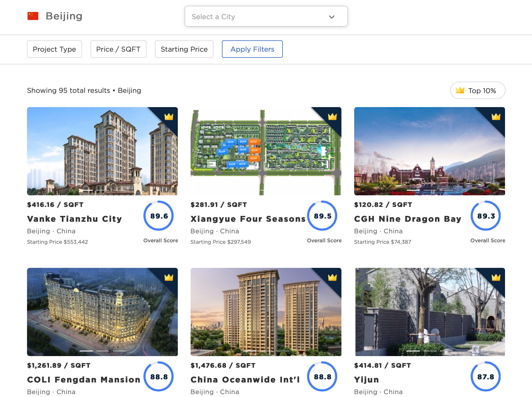Click the crown badge on Vanke Tianzhu City card
The image size is (532, 397).
[x=169, y=116]
